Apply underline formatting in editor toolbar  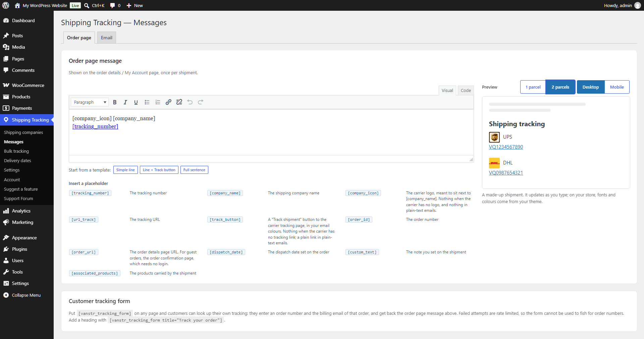(136, 102)
